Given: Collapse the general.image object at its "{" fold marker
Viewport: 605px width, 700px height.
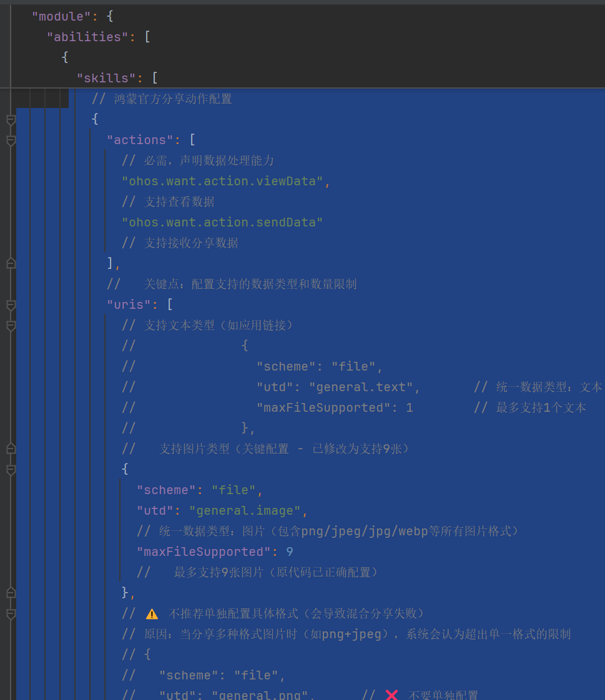Looking at the screenshot, I should click(11, 469).
